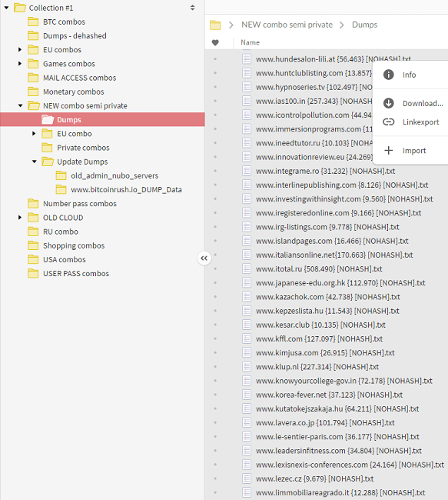The image size is (448, 500).
Task: Collapse the sidebar with the double-chevron button
Action: (204, 258)
